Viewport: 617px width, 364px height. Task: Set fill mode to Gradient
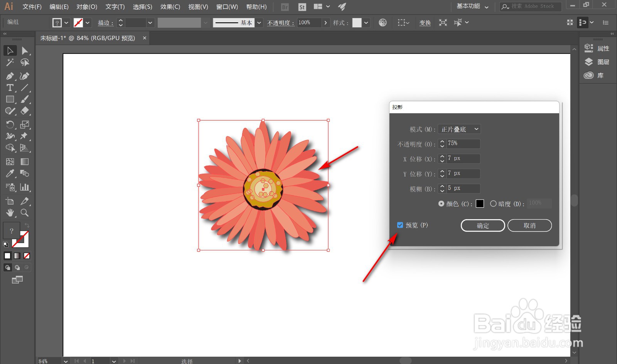click(17, 256)
